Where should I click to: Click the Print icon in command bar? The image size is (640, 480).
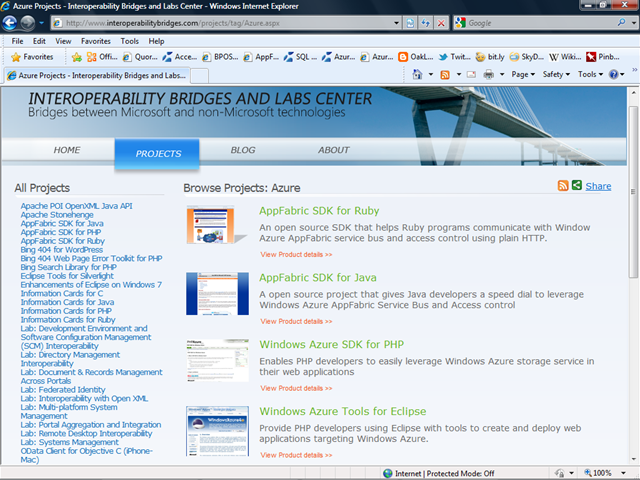489,74
